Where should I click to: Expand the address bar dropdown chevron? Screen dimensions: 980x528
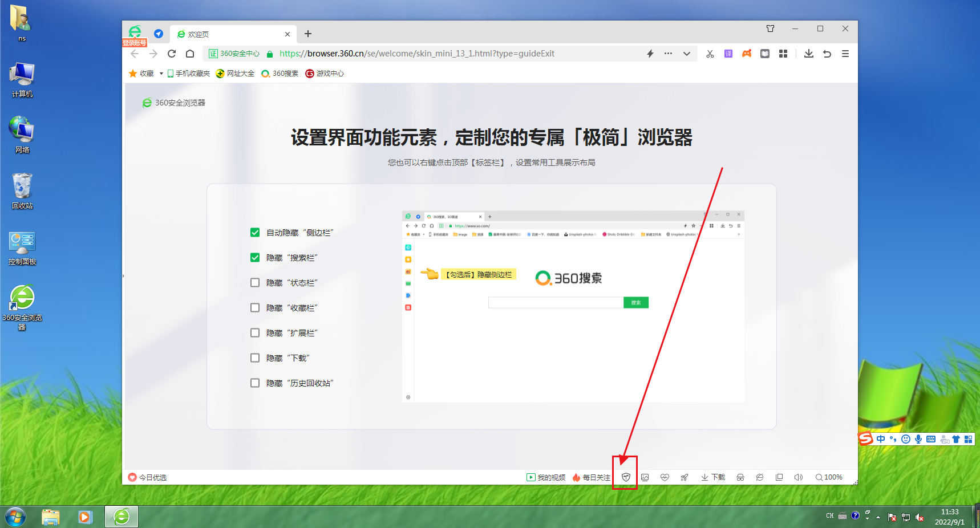(687, 54)
